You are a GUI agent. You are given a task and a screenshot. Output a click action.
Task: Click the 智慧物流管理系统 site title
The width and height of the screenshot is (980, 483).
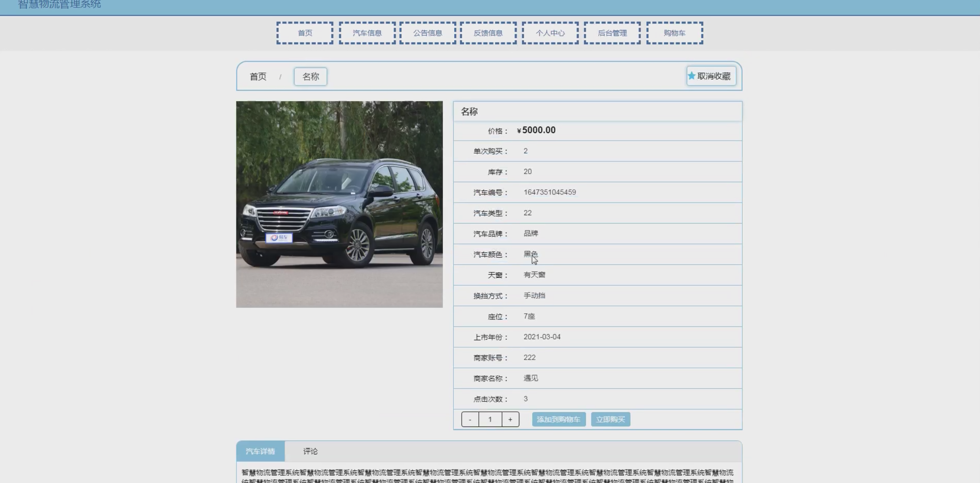(x=59, y=5)
